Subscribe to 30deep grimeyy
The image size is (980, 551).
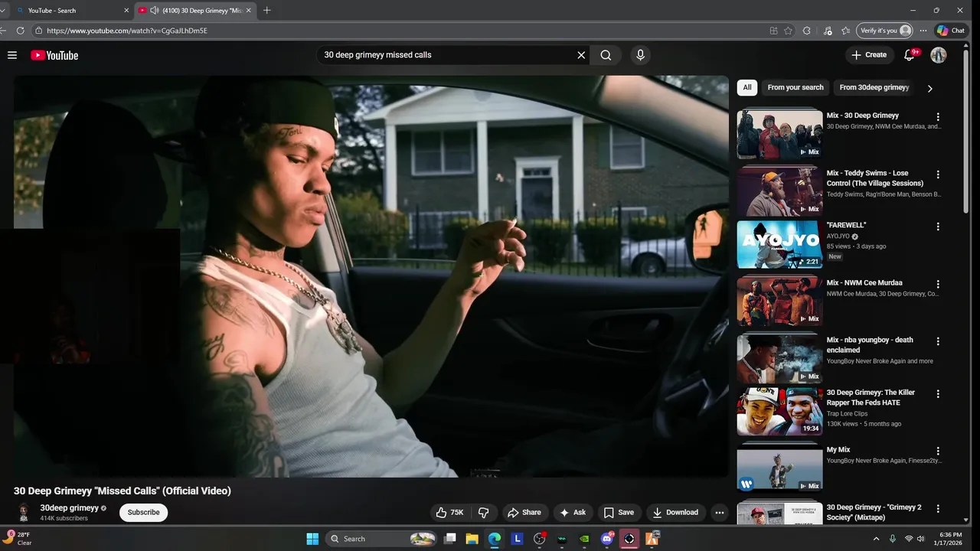(143, 513)
